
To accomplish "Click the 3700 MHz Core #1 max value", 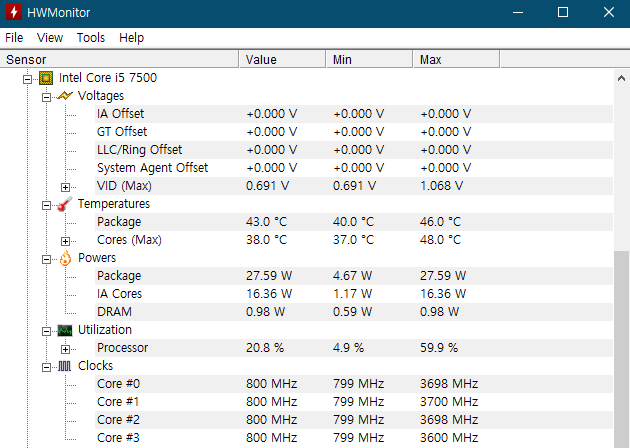I will click(449, 402).
